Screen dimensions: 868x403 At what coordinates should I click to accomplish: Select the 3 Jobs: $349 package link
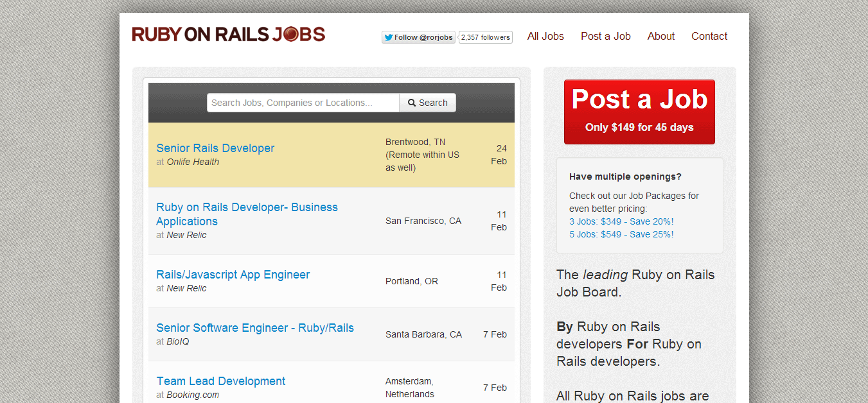coord(621,221)
